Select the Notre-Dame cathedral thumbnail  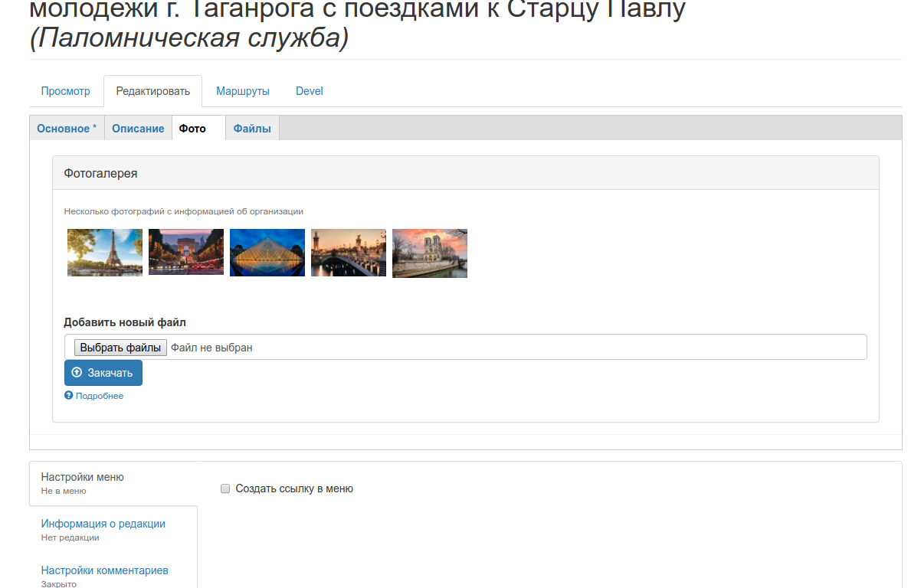430,253
